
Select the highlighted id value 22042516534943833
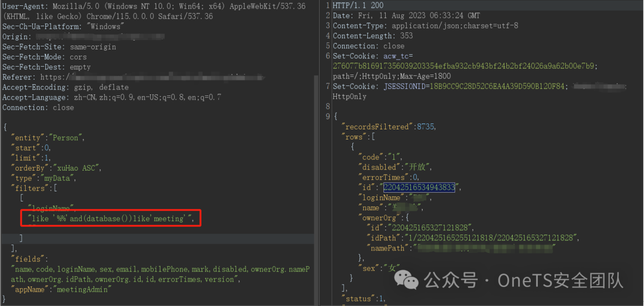click(419, 188)
